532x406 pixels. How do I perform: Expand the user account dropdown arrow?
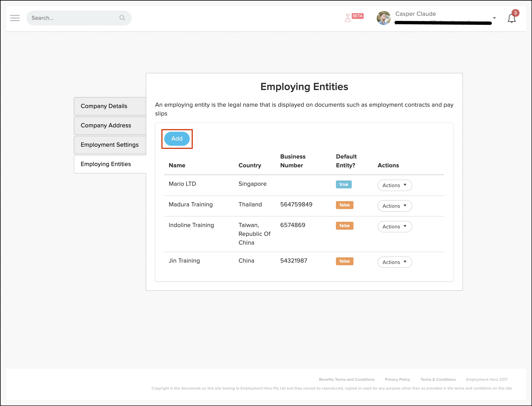click(494, 18)
